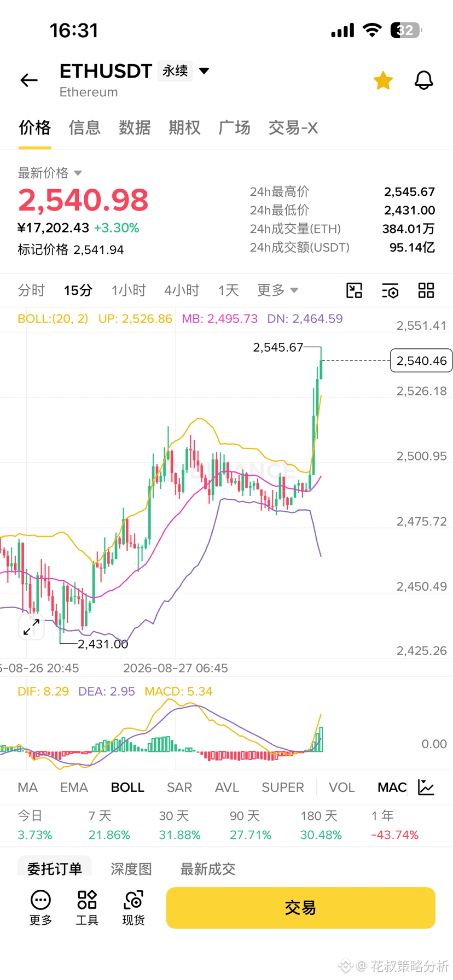Tap the 1 年 -43.74% performance

395,825
